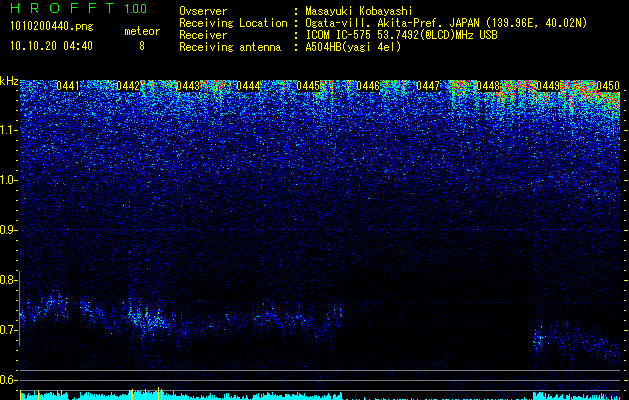Click the 0446 time marker

tap(368, 86)
